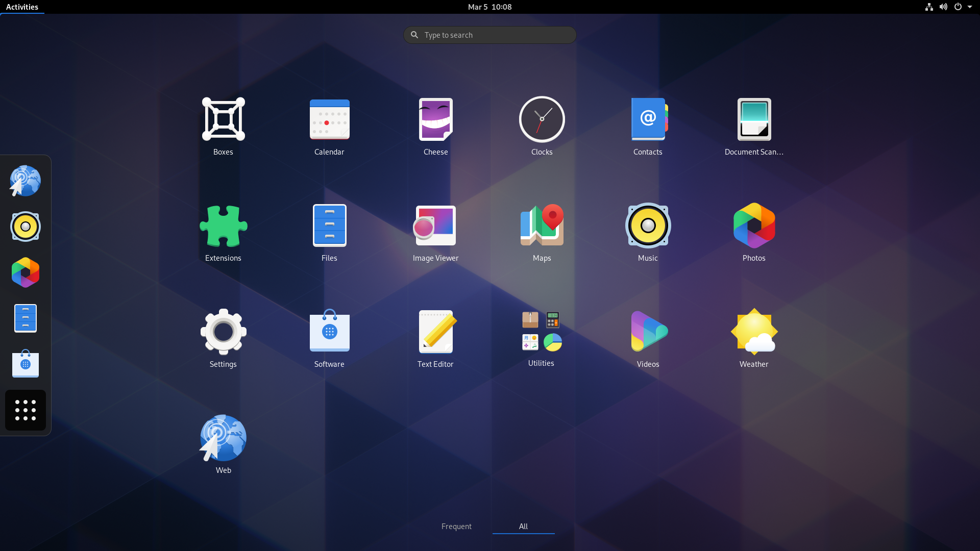Click the app grid launcher icon

25,410
